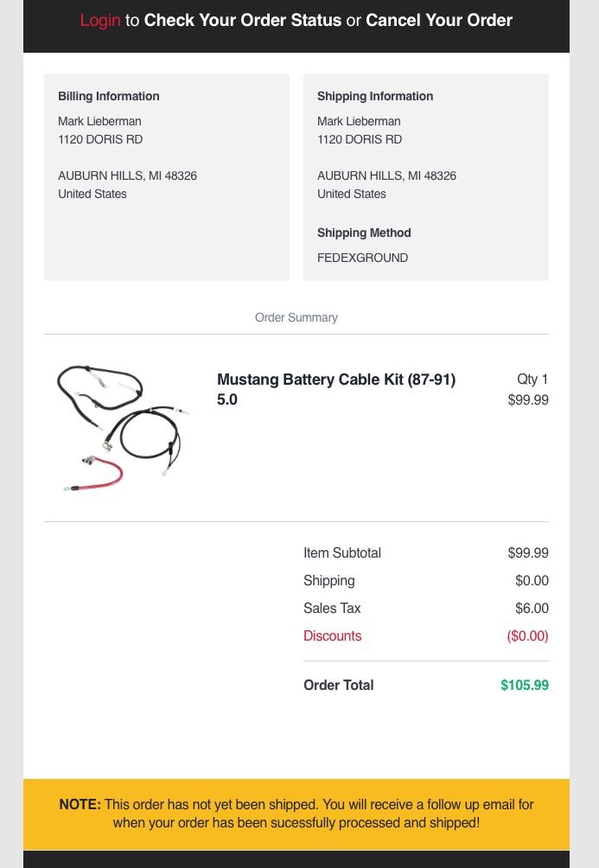The image size is (599, 868).
Task: Click the yellow NOTE banner
Action: (x=296, y=814)
